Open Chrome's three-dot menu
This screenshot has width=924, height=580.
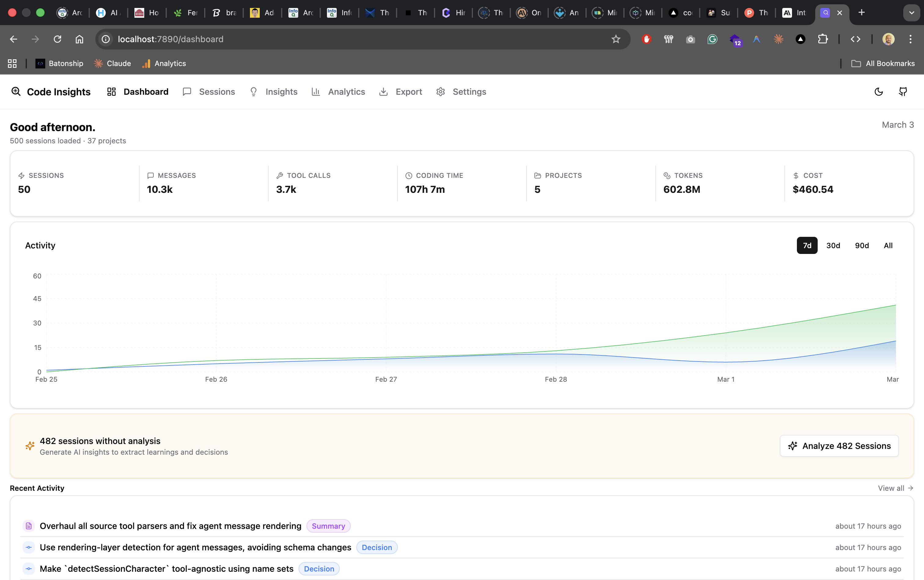click(x=910, y=39)
